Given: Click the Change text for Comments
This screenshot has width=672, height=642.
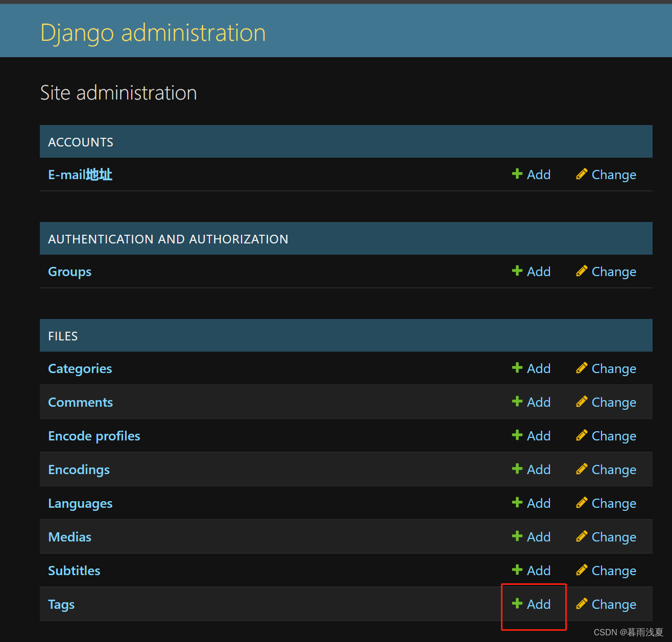Looking at the screenshot, I should pos(614,402).
